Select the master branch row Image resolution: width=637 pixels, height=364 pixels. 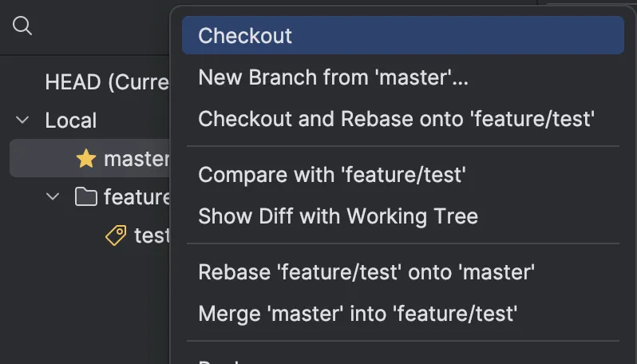[x=136, y=158]
